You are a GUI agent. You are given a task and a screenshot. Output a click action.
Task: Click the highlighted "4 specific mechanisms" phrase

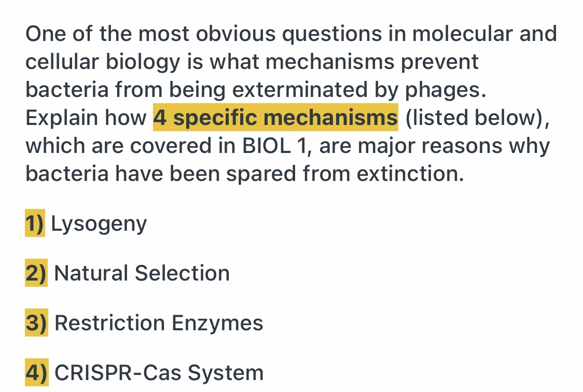pyautogui.click(x=275, y=118)
